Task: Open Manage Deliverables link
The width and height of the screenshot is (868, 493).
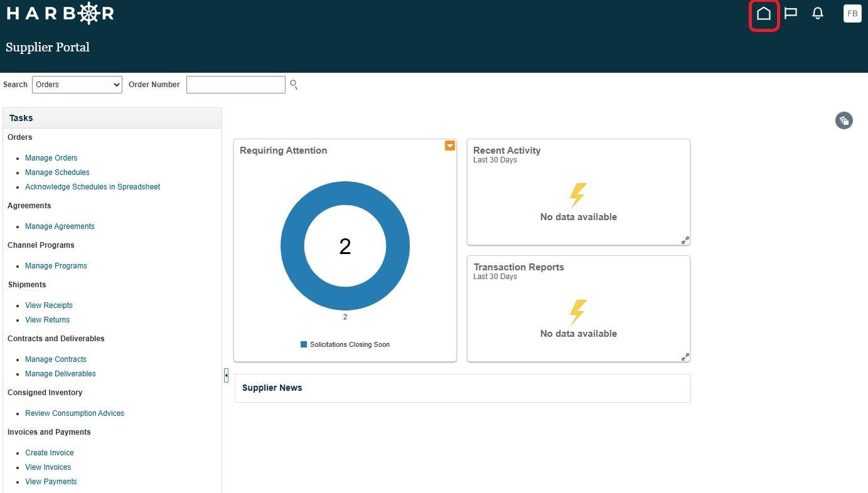Action: (x=60, y=374)
